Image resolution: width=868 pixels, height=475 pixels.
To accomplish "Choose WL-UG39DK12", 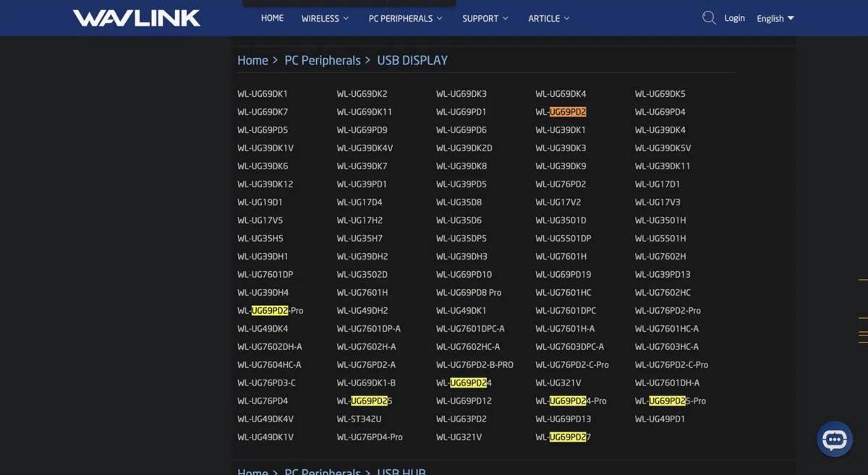I will pyautogui.click(x=265, y=184).
